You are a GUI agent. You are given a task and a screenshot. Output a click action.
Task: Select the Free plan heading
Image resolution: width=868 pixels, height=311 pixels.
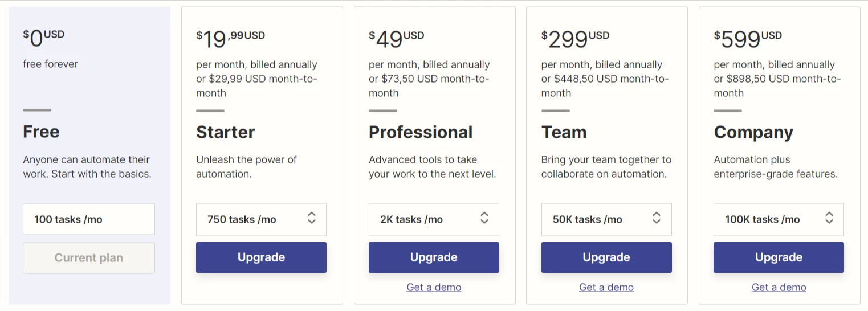click(x=41, y=132)
